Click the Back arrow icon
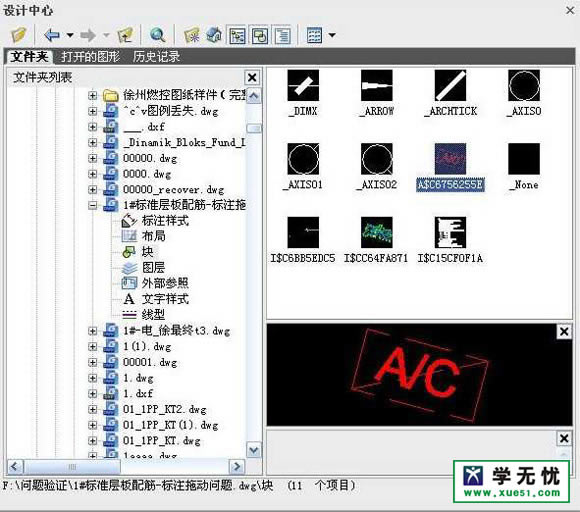 point(52,35)
